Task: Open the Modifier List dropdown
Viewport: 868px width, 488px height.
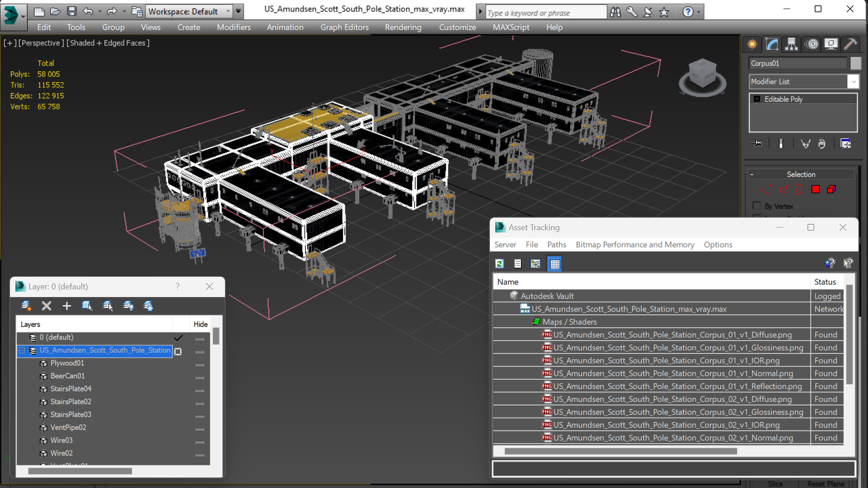Action: tap(804, 82)
